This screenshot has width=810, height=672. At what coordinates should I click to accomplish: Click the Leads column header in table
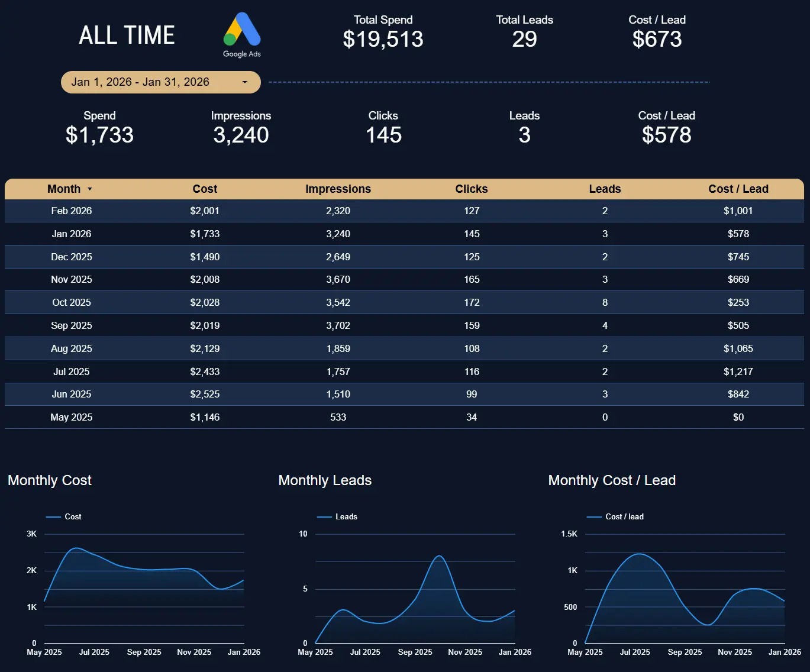click(x=605, y=189)
